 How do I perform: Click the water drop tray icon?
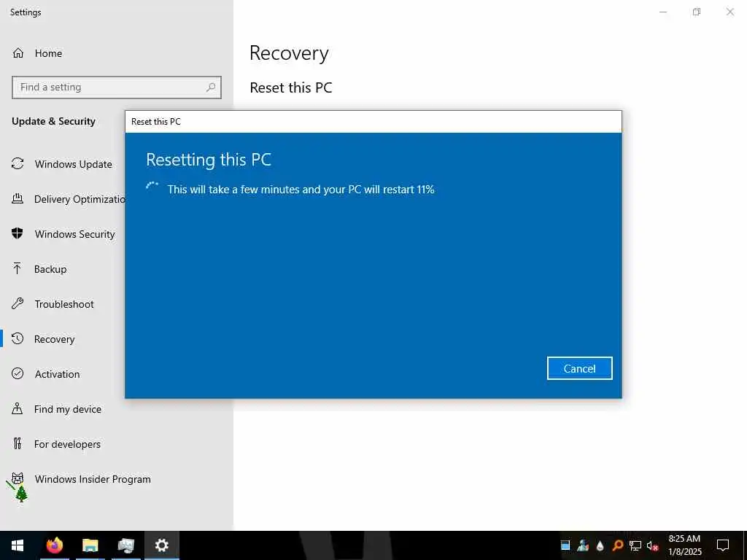(600, 545)
